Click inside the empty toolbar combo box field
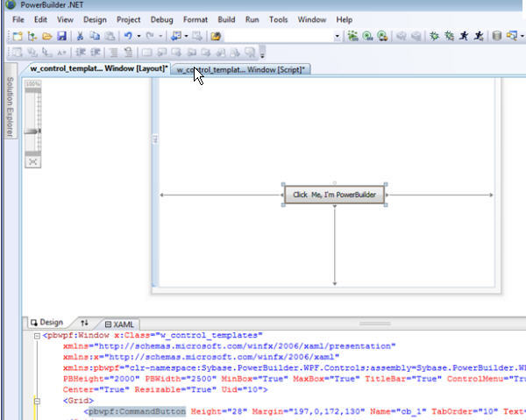This screenshot has width=526, height=420. tap(279, 36)
